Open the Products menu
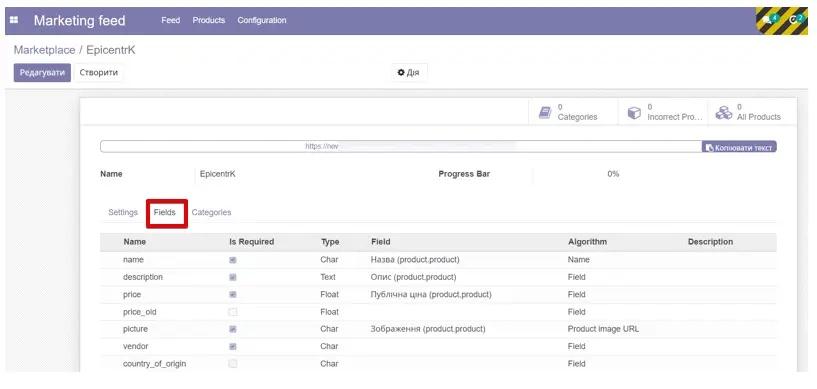Image resolution: width=817 pixels, height=389 pixels. (x=209, y=20)
